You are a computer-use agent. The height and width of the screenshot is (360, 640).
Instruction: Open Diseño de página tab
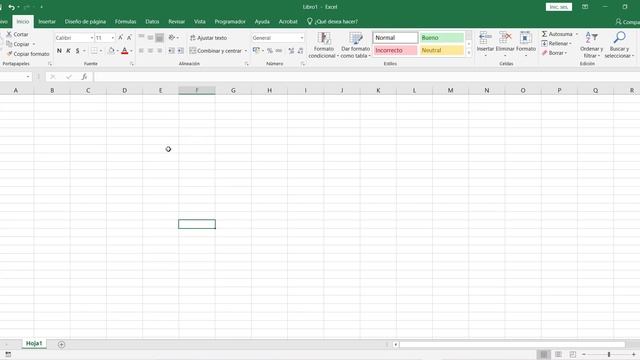(85, 22)
